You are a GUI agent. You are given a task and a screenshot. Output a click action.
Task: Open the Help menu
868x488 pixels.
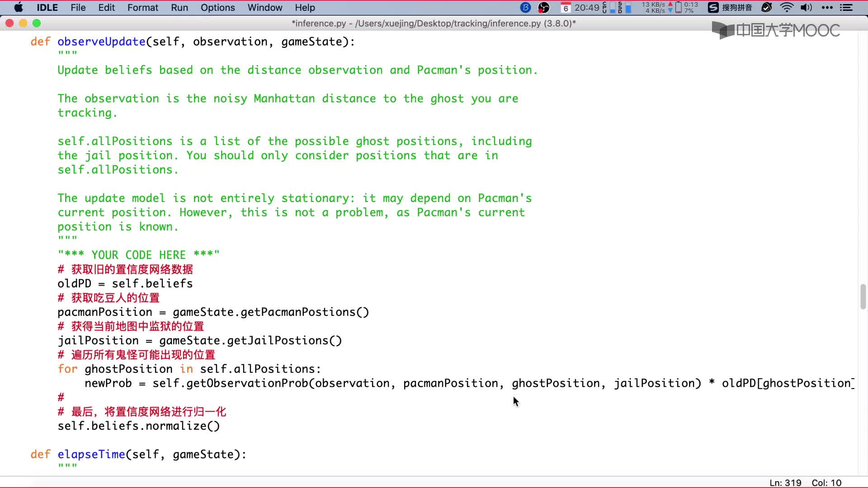pos(305,8)
